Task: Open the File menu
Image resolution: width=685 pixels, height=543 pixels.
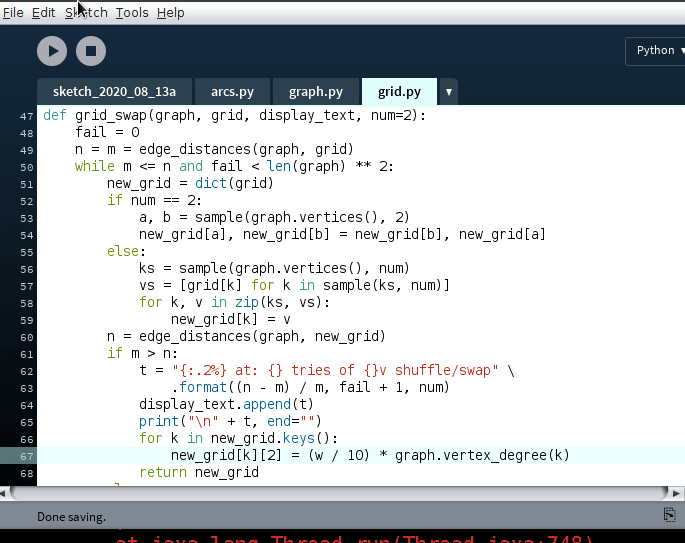Action: click(13, 12)
